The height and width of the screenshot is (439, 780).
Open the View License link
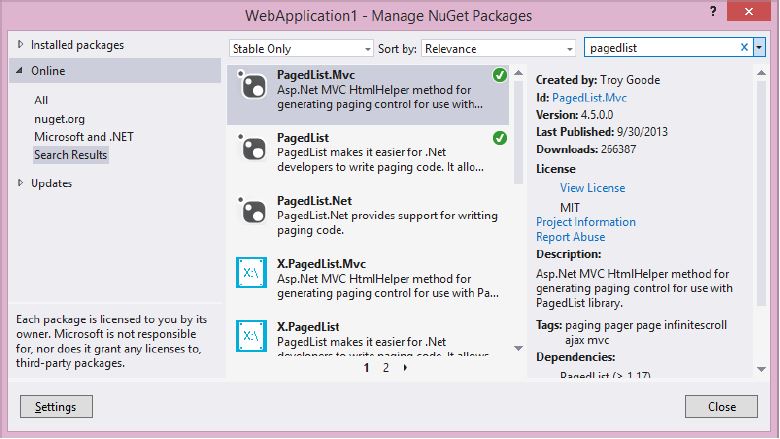pyautogui.click(x=592, y=188)
